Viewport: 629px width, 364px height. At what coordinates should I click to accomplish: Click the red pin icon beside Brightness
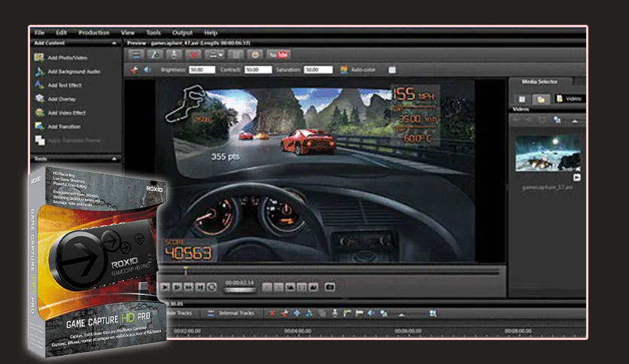pos(134,70)
